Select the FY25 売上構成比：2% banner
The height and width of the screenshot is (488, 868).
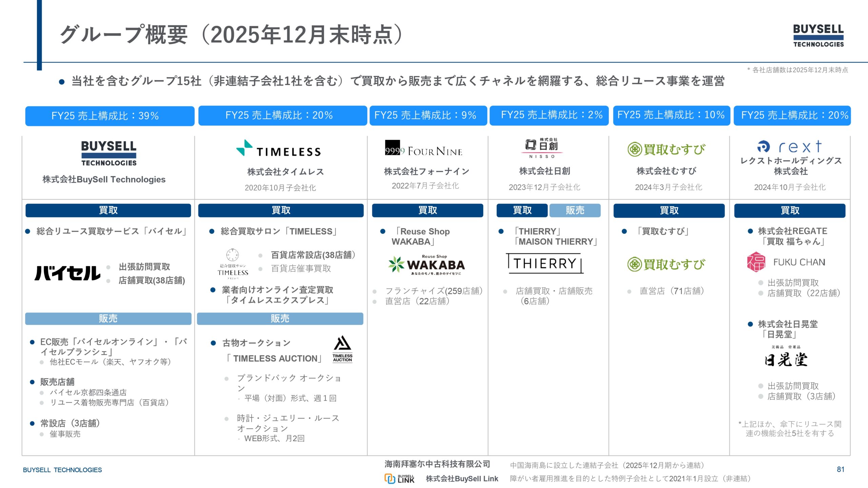pos(549,115)
